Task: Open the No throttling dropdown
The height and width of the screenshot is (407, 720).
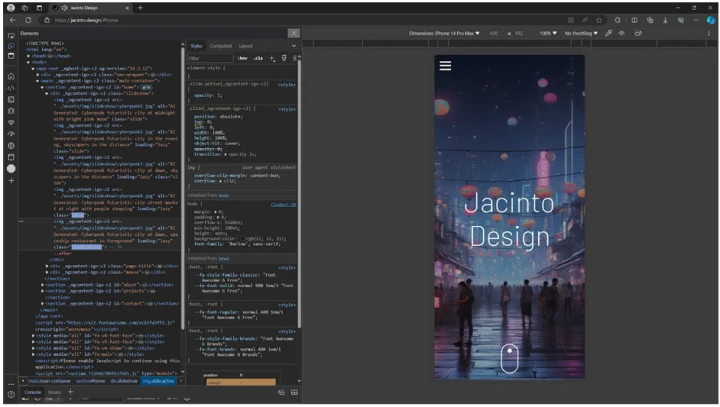Action: [581, 33]
